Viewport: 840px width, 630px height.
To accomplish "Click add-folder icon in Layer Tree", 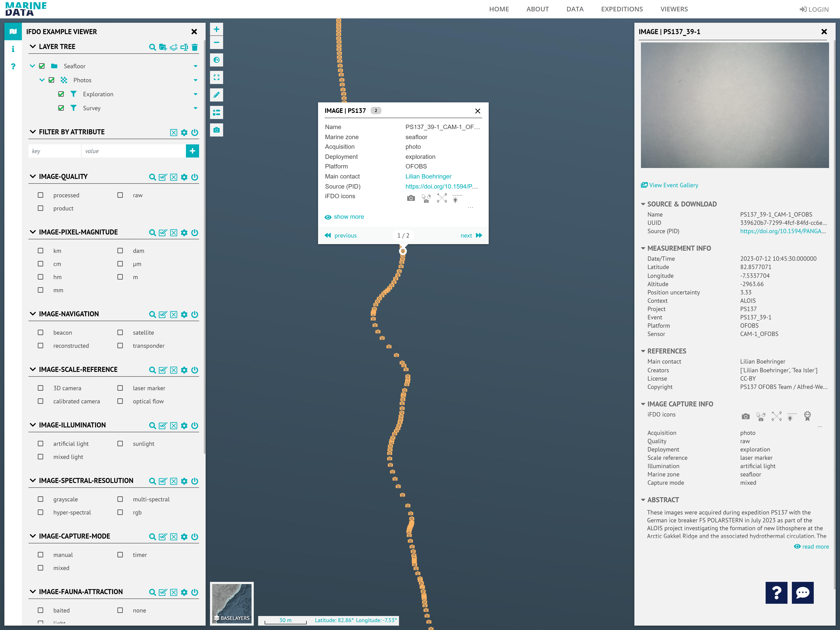I will click(163, 47).
